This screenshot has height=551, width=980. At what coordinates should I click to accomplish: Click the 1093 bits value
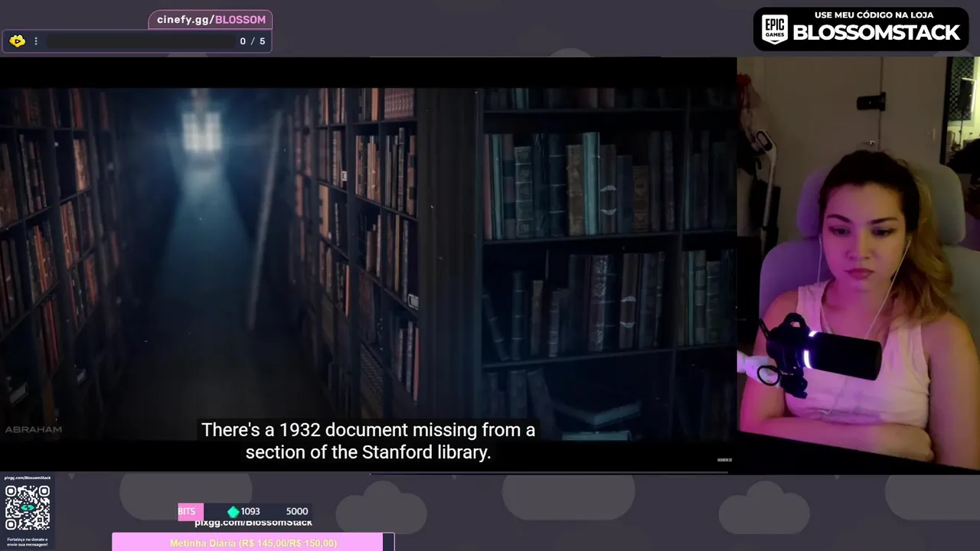click(x=250, y=512)
